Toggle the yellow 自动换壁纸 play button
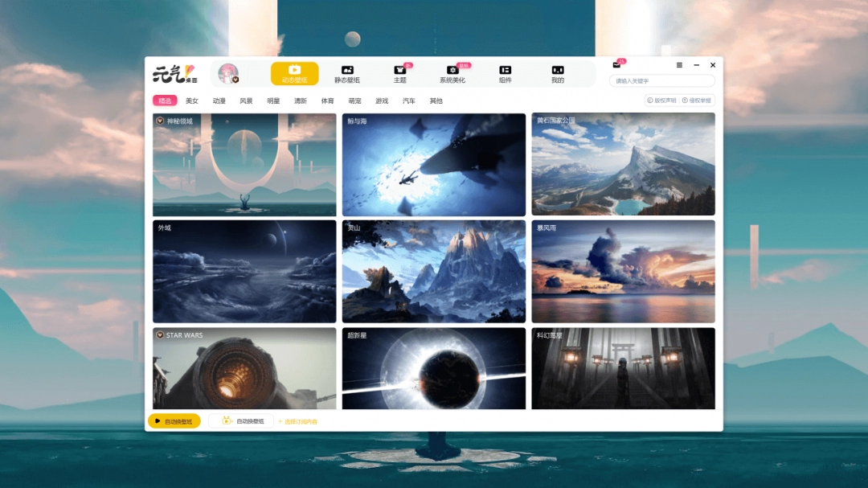This screenshot has width=868, height=488. pyautogui.click(x=174, y=421)
